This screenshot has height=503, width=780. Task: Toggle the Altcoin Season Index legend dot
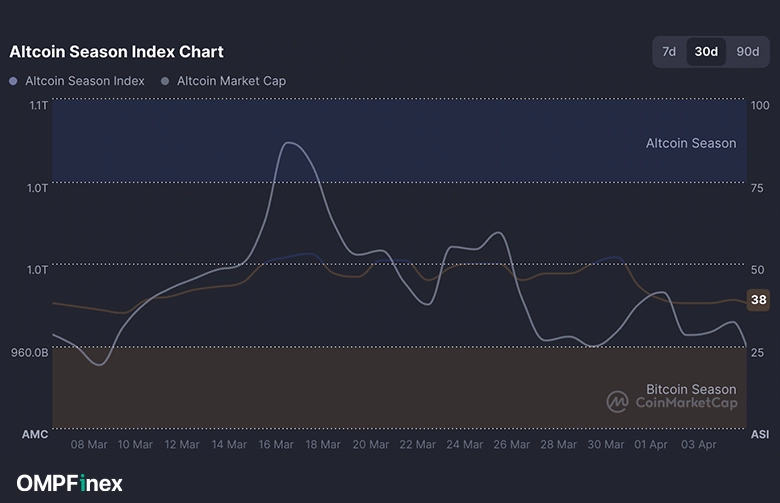click(x=13, y=81)
